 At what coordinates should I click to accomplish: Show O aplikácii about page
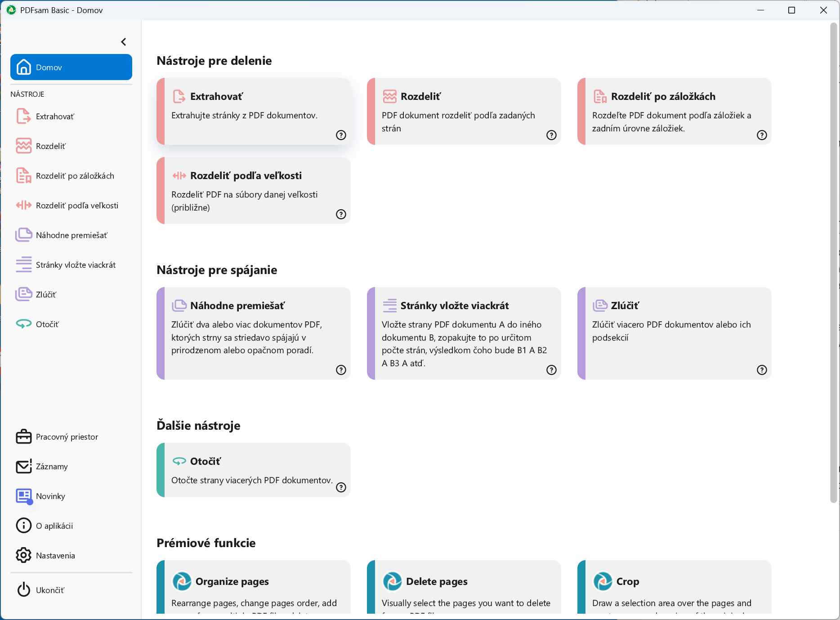click(x=54, y=526)
